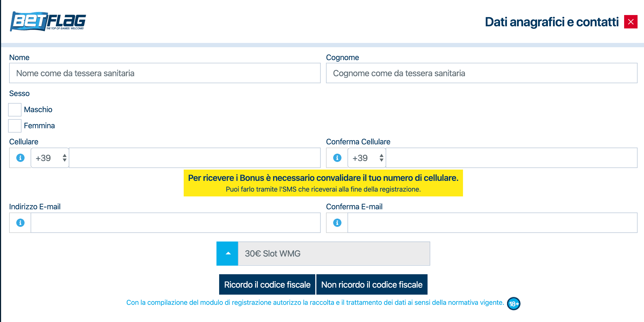Check the Femmina checkbox
The height and width of the screenshot is (322, 644).
[15, 126]
